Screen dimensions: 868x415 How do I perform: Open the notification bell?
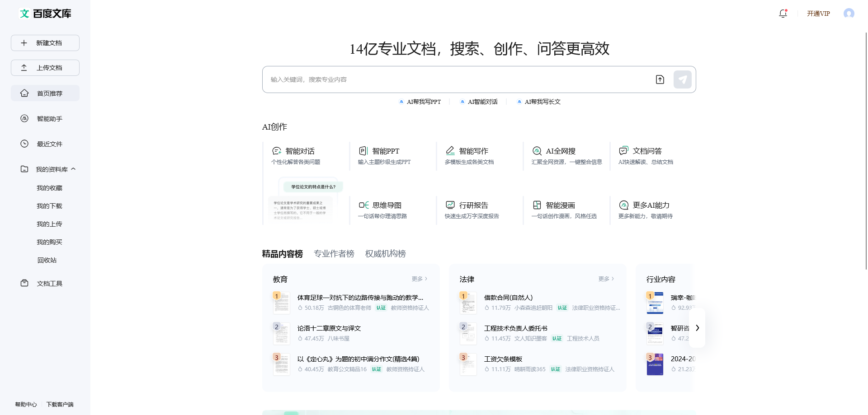pos(783,14)
